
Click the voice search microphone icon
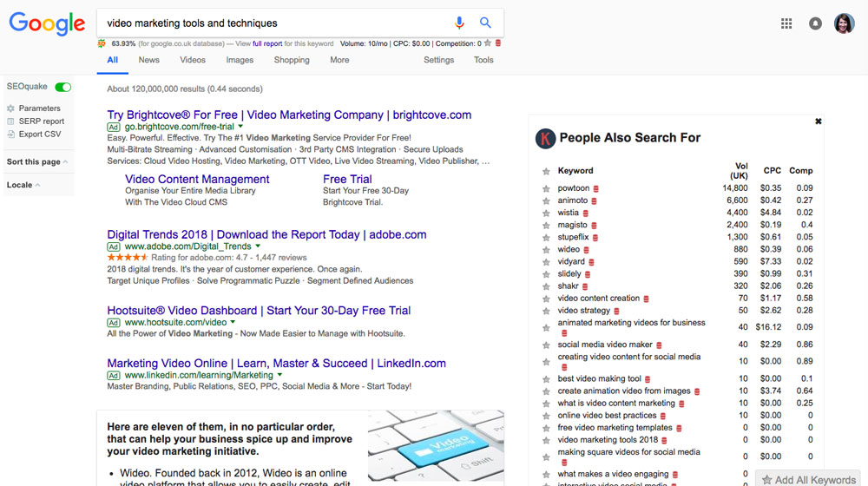pos(460,23)
